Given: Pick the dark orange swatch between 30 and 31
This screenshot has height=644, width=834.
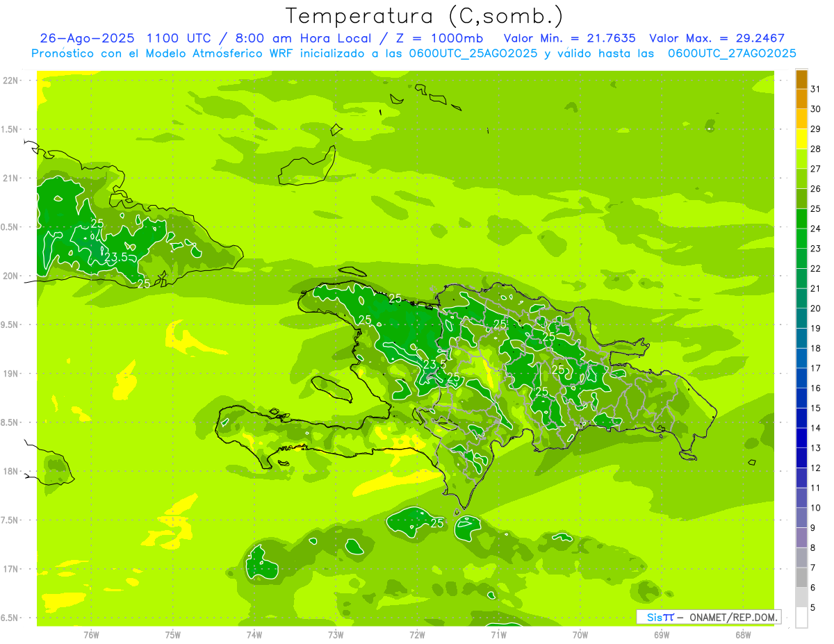Looking at the screenshot, I should pos(801,99).
